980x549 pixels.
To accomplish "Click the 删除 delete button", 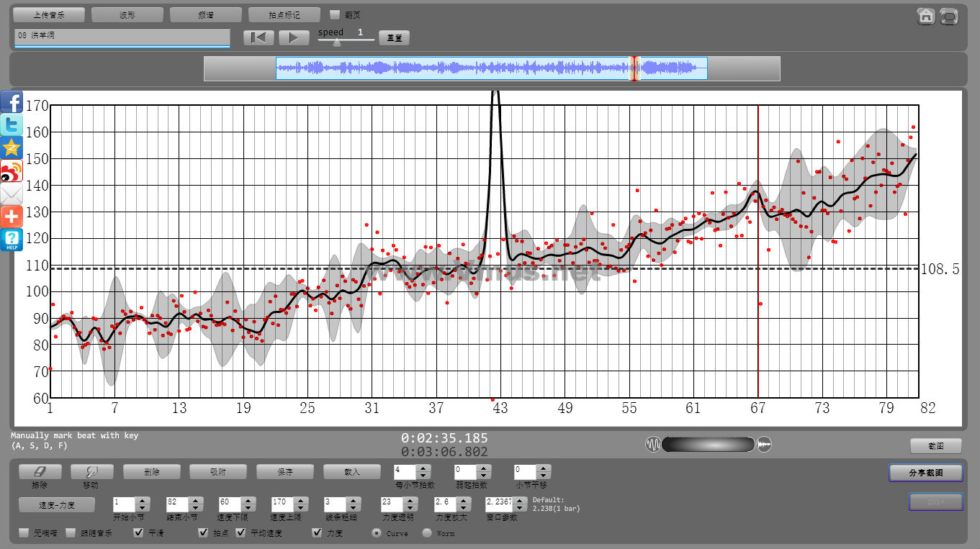I will point(152,472).
